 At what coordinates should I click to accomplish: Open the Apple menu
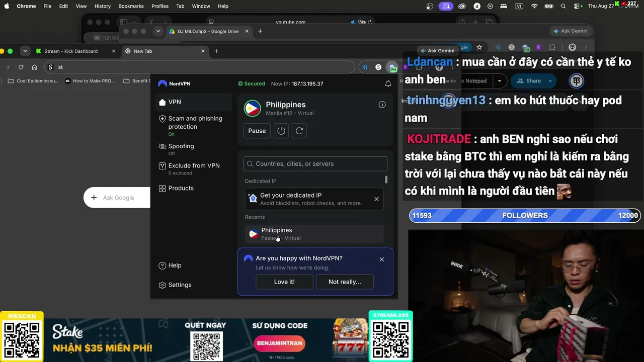7,6
